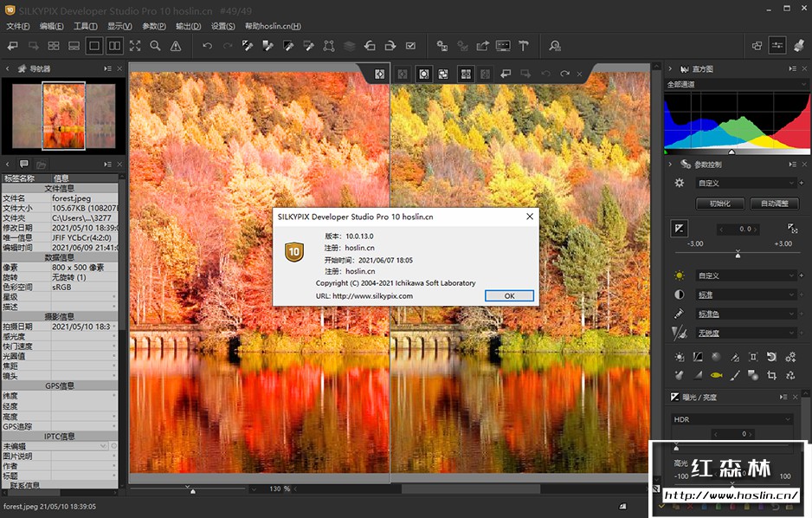The height and width of the screenshot is (518, 812).
Task: Click the yellow fish fine color controller icon
Action: pyautogui.click(x=716, y=375)
